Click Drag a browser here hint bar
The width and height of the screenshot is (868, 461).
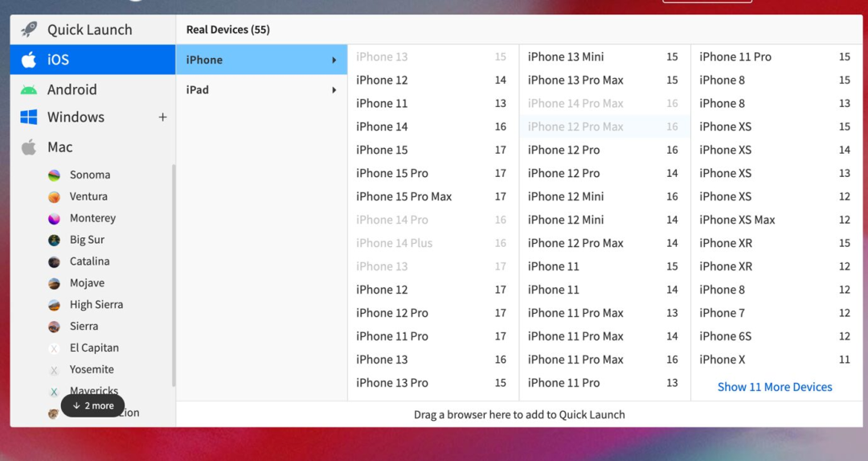(x=519, y=414)
